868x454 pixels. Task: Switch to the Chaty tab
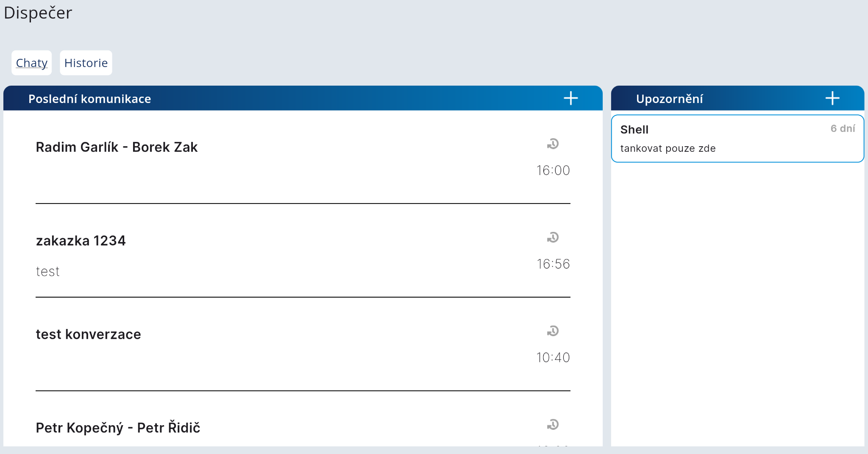[x=32, y=63]
